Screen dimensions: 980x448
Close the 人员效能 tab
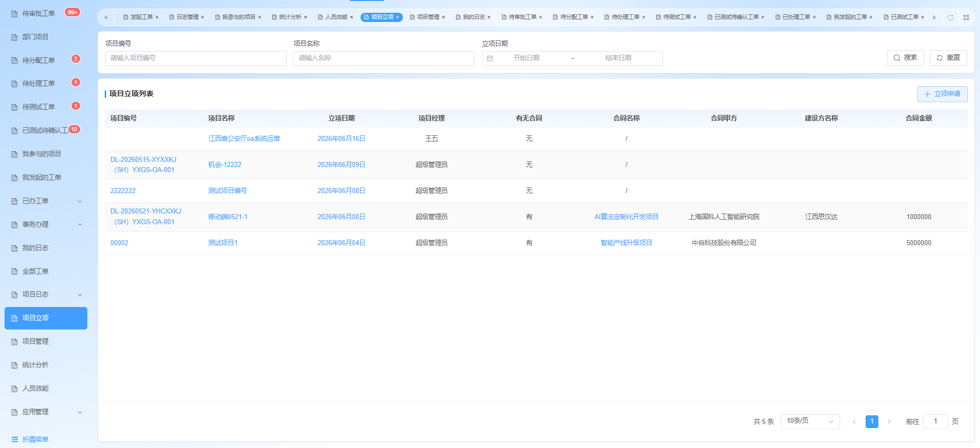click(352, 17)
